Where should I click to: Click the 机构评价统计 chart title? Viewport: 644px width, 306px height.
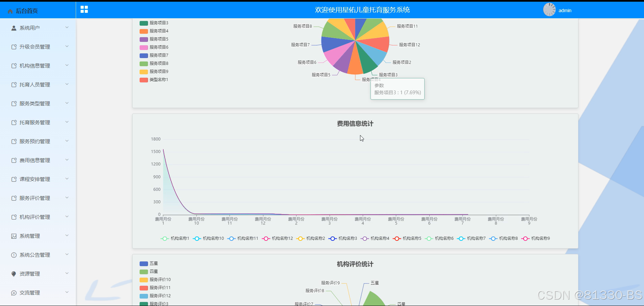[x=355, y=264]
